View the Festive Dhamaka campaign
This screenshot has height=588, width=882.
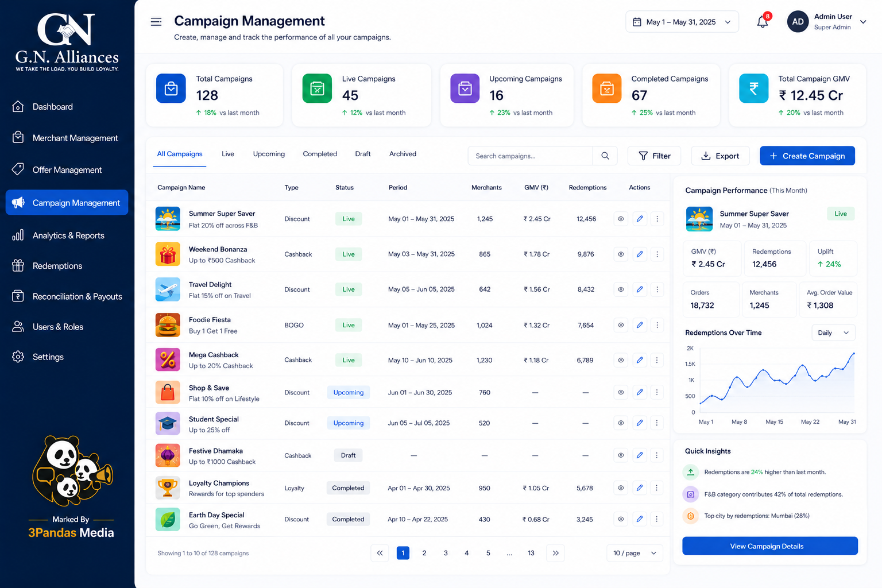click(x=621, y=455)
